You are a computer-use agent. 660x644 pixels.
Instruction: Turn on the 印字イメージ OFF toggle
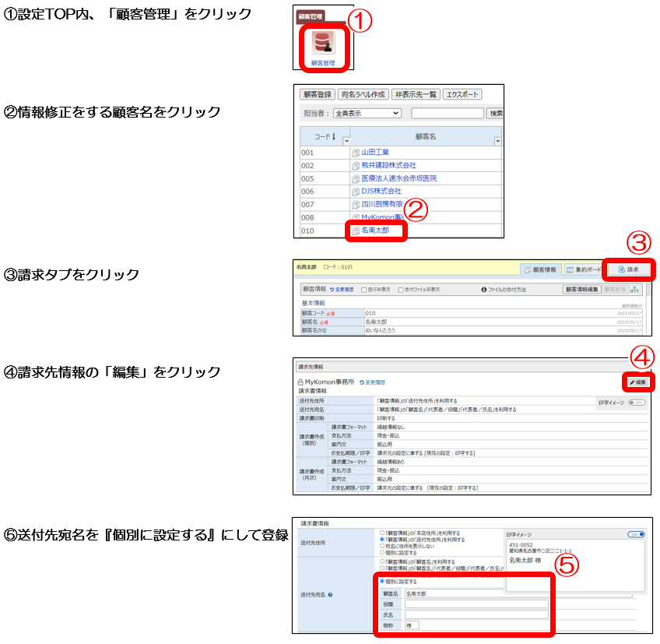pyautogui.click(x=636, y=403)
